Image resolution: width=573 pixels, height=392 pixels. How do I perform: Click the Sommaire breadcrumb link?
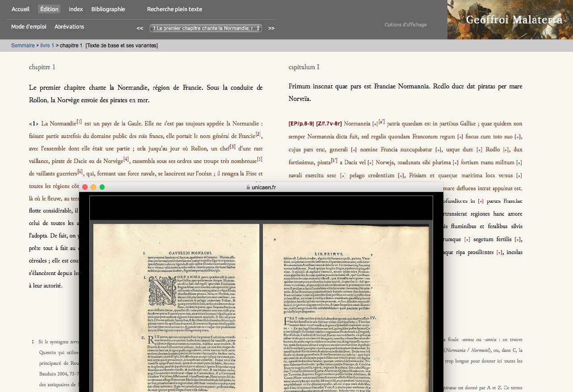coord(23,46)
